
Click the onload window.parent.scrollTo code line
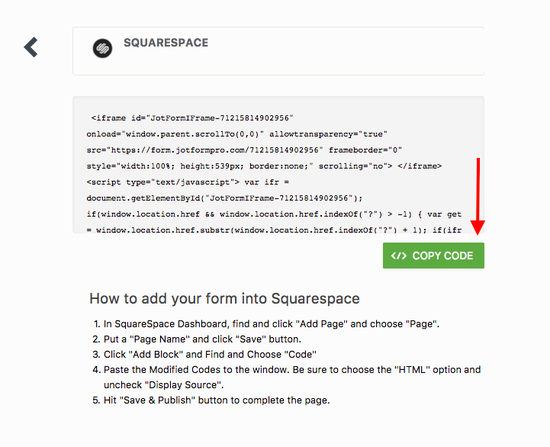pos(237,134)
